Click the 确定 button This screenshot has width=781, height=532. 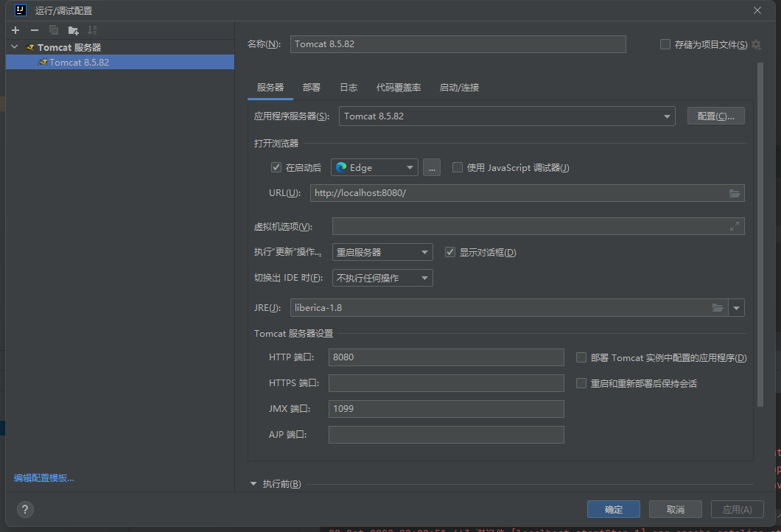[x=613, y=509]
